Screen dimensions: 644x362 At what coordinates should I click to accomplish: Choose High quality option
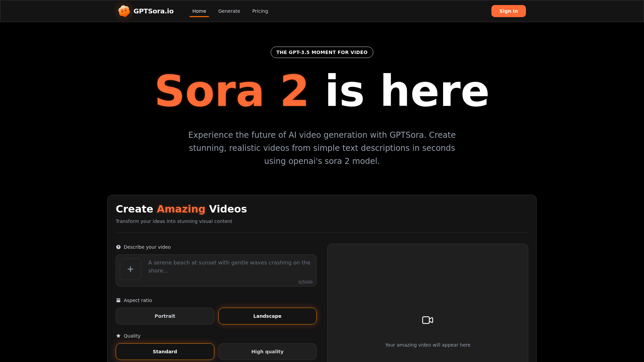coord(267,352)
